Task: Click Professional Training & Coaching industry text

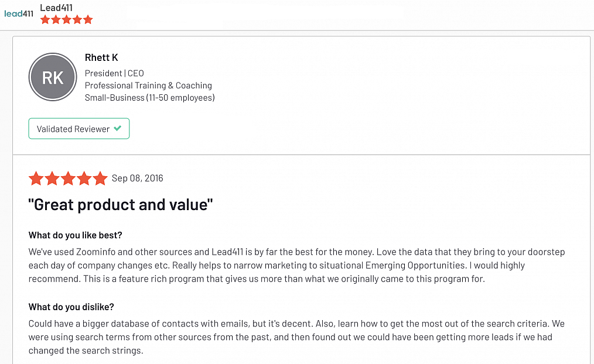Action: [148, 85]
